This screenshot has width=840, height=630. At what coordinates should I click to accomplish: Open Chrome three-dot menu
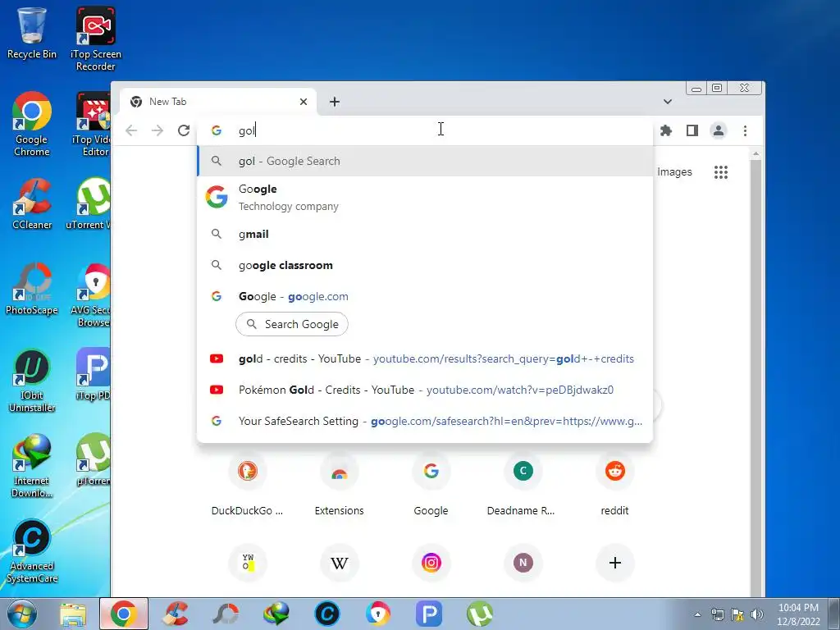745,130
